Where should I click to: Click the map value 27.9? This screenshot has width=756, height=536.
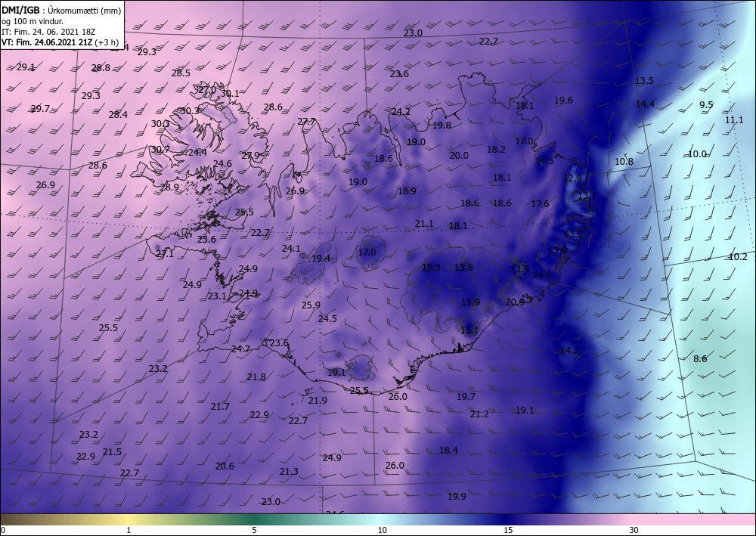[x=250, y=155]
